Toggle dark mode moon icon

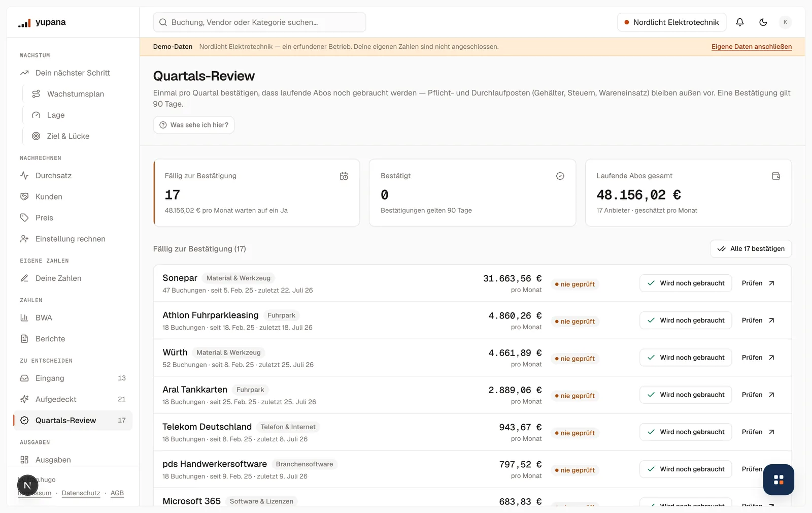click(x=763, y=22)
